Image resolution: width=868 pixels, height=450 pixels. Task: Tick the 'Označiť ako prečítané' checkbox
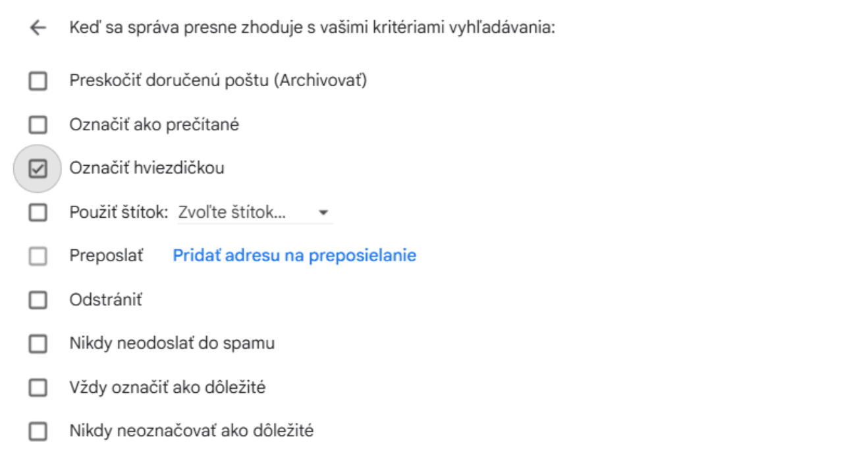point(38,125)
